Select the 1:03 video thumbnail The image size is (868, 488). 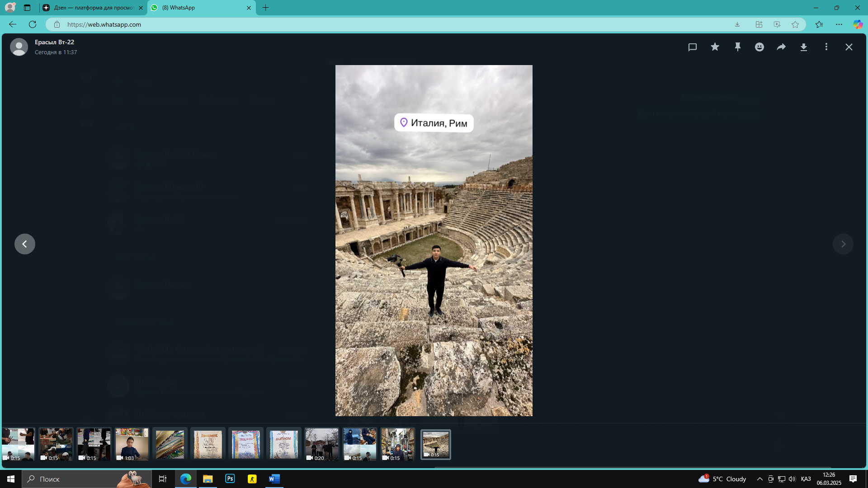tap(132, 445)
